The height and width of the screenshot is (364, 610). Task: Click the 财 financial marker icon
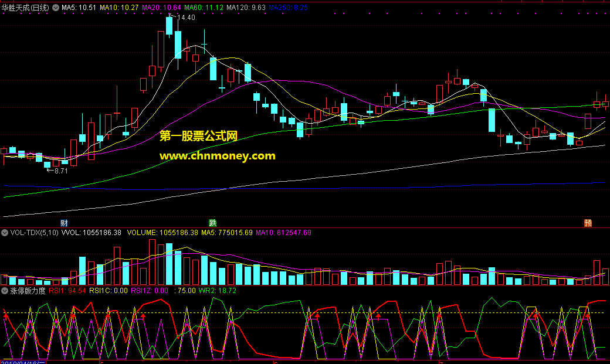pos(64,223)
